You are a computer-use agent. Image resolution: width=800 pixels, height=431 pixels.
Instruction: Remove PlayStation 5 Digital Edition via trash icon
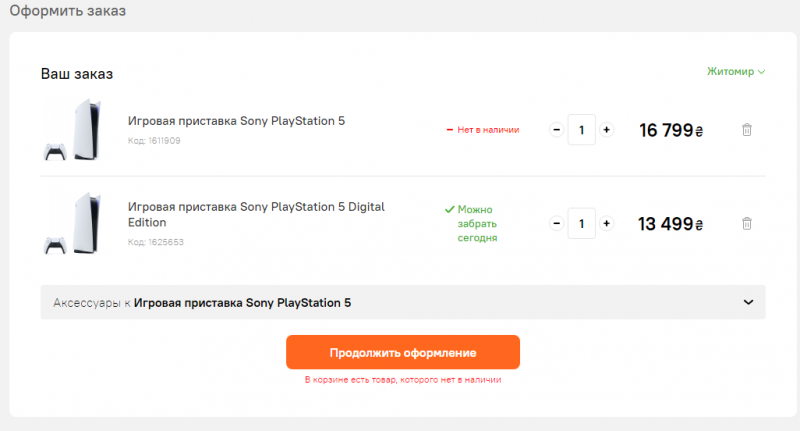[x=746, y=223]
